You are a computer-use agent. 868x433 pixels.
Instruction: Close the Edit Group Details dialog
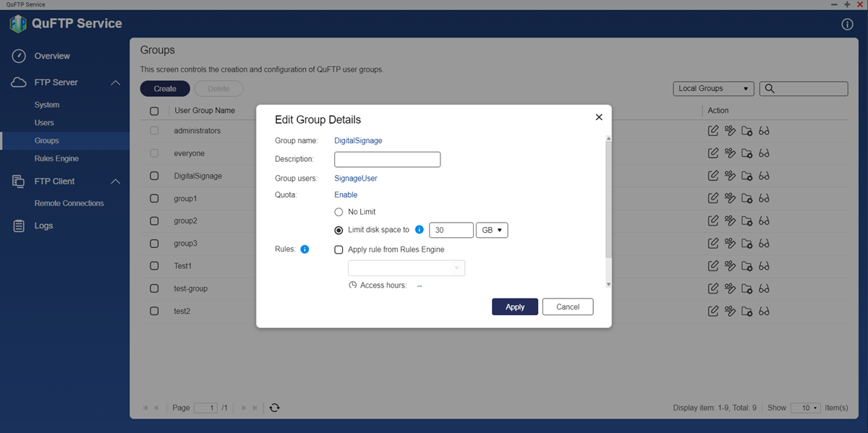tap(598, 117)
